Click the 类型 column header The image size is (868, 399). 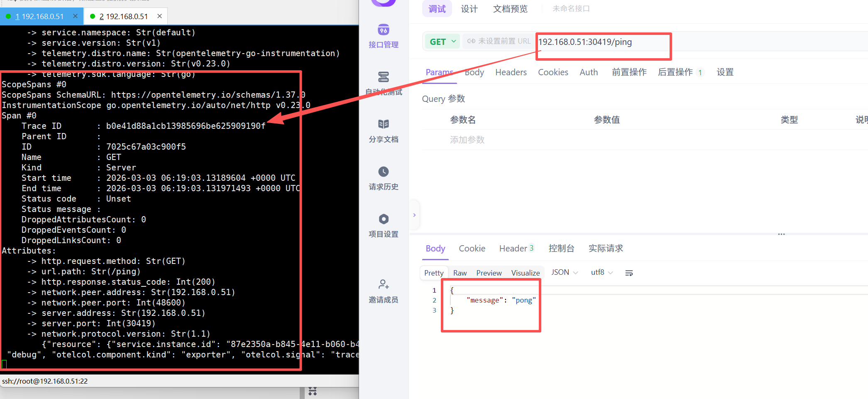click(x=789, y=120)
